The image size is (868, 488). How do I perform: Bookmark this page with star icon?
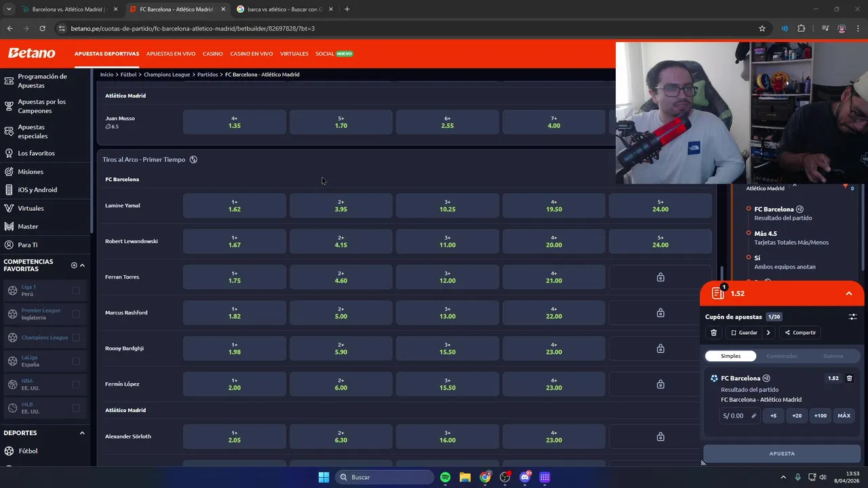click(x=762, y=28)
